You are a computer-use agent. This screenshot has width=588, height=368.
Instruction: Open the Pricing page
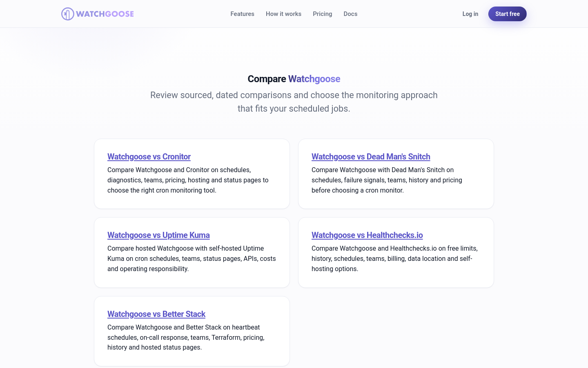[x=323, y=14]
